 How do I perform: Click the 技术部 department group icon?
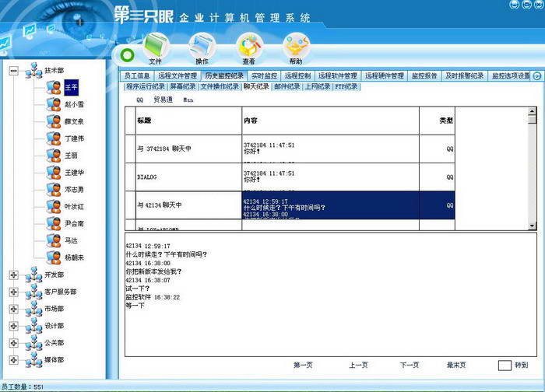tap(33, 71)
